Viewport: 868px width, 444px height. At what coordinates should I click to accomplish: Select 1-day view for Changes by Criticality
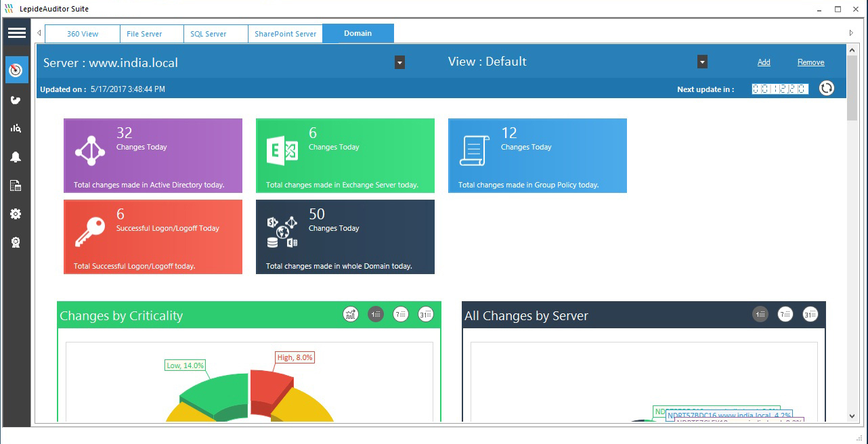coord(376,314)
